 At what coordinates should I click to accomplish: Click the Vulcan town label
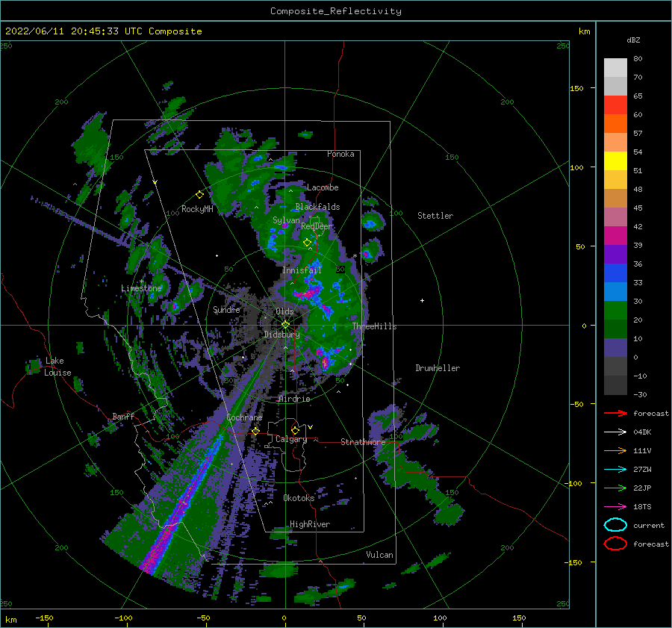[379, 555]
